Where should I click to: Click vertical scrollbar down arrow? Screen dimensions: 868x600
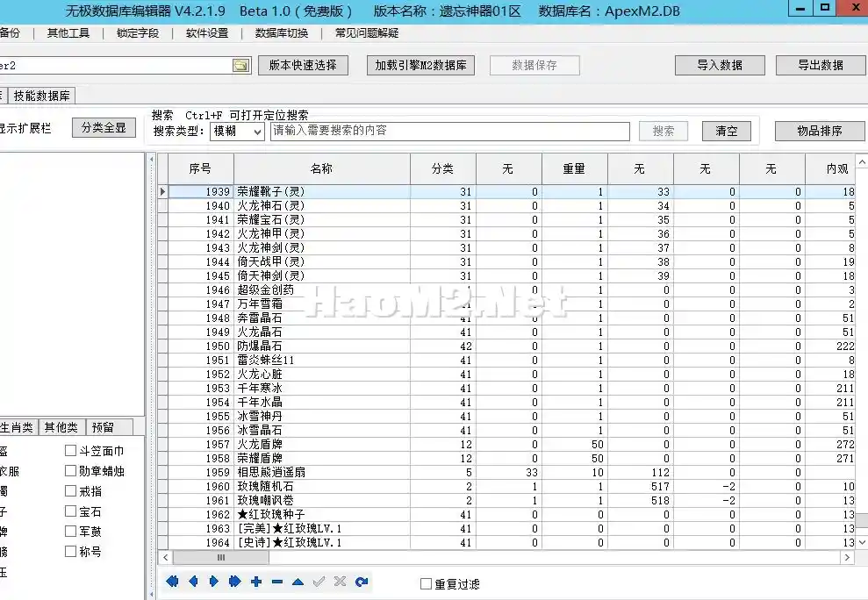pos(862,543)
